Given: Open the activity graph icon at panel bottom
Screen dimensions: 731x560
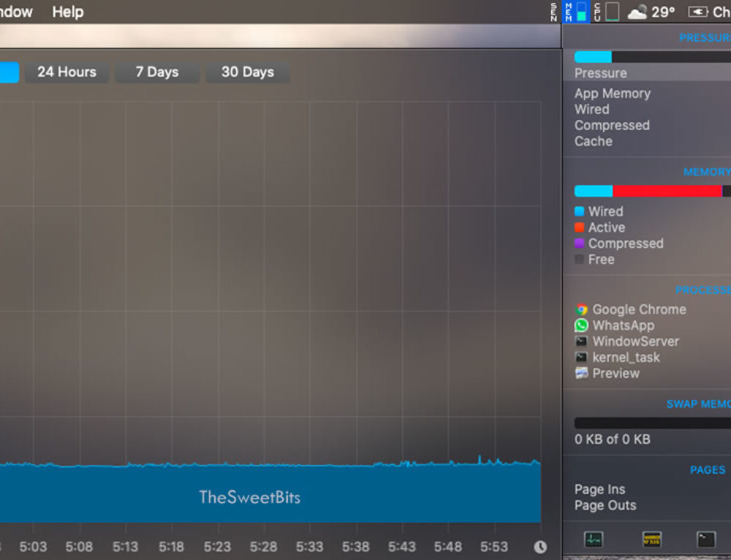Looking at the screenshot, I should coord(593,540).
